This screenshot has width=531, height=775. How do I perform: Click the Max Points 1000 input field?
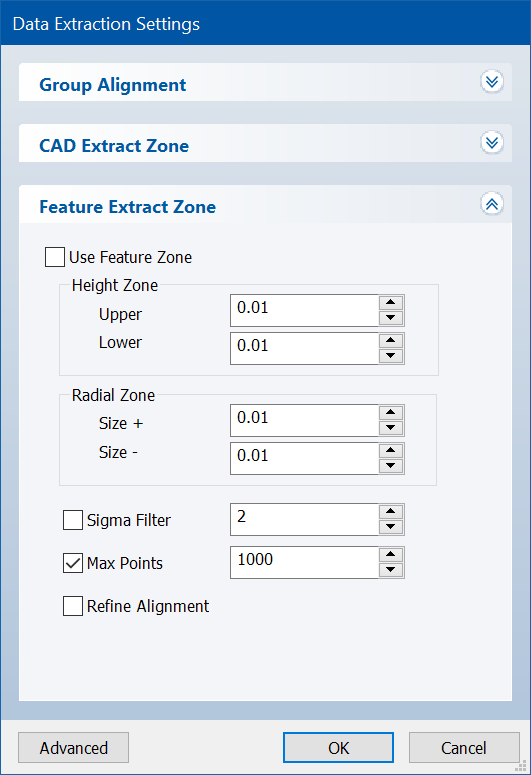tap(305, 562)
